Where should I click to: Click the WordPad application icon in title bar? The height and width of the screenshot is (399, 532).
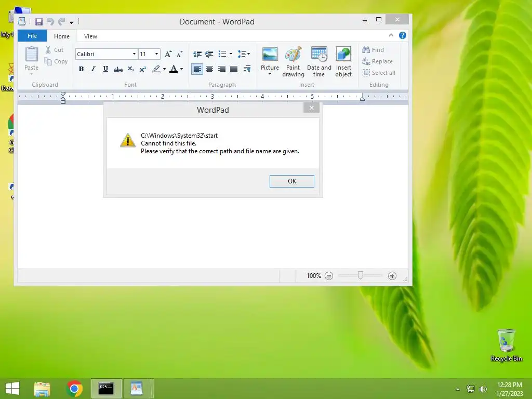pyautogui.click(x=22, y=21)
